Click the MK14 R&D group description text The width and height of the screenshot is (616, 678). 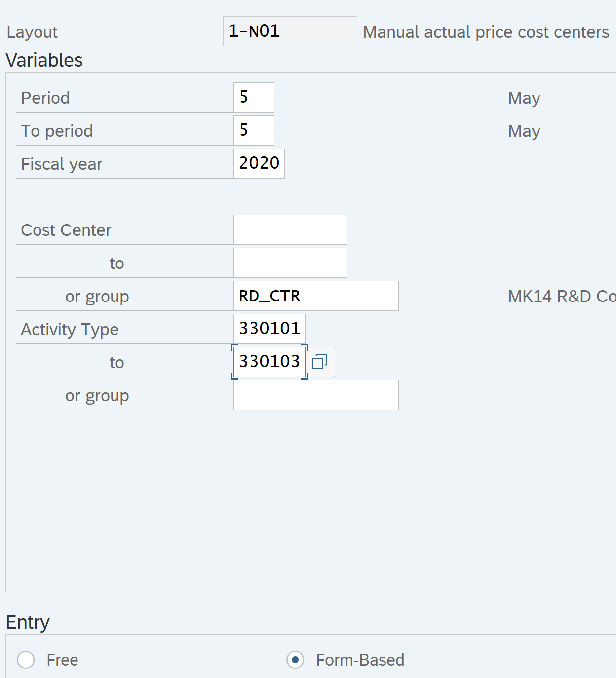click(561, 296)
